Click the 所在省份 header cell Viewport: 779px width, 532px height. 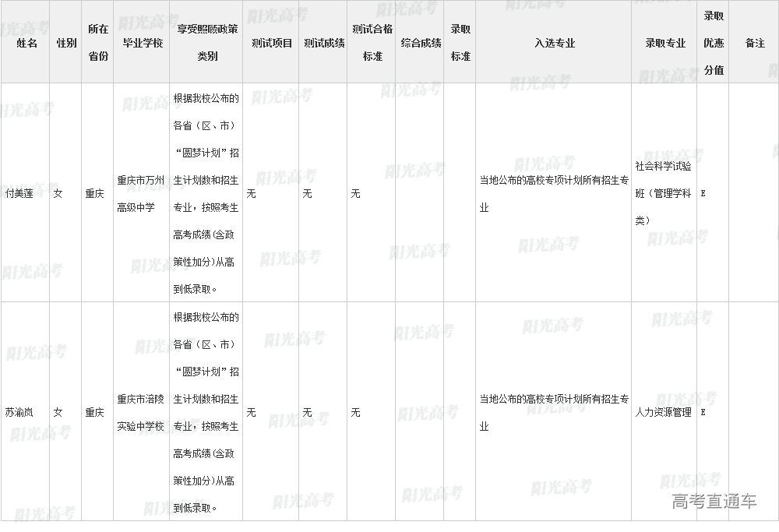tap(98, 44)
